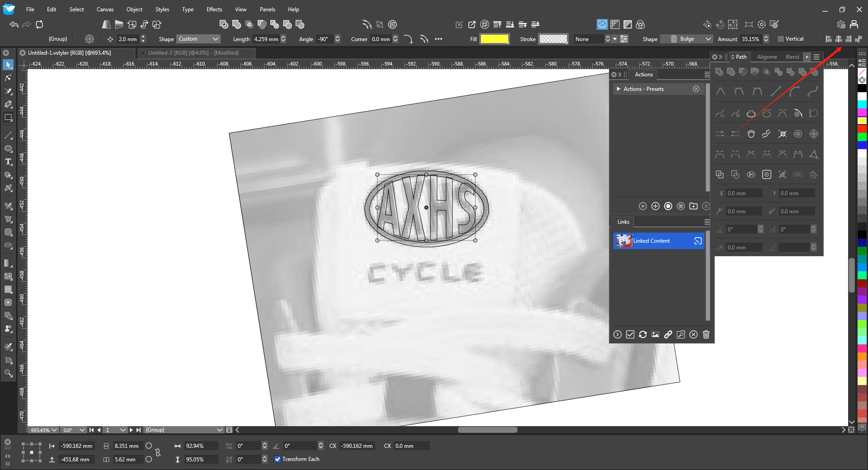
Task: Uncheck the Transform Each checkbox
Action: 278,459
